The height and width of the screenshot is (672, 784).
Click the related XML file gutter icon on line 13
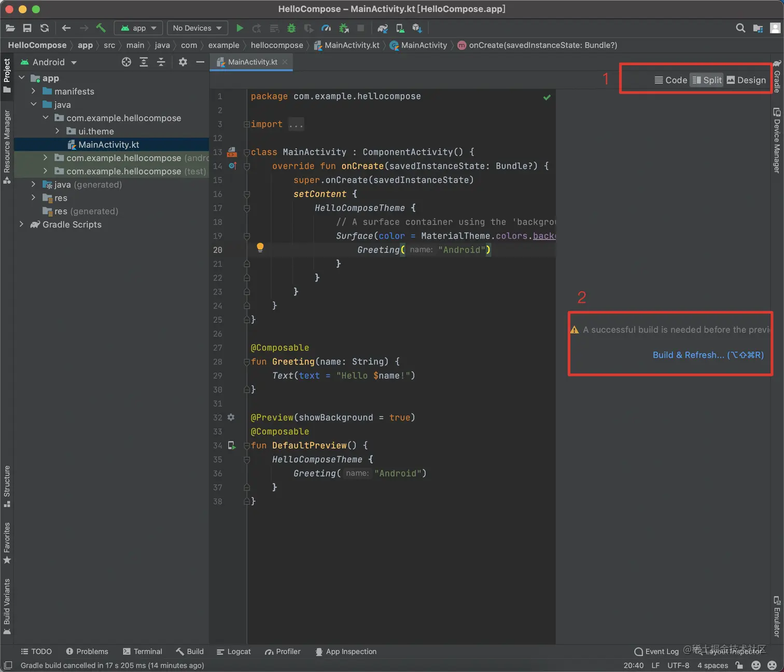pos(232,152)
